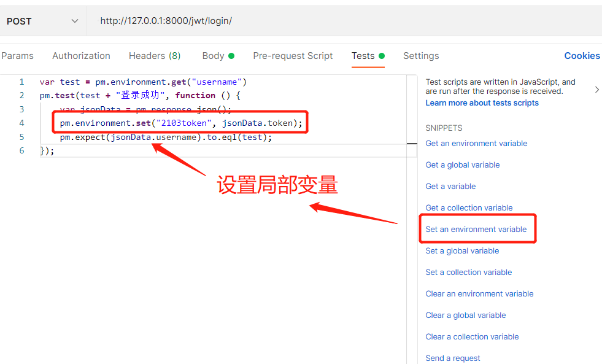Click the request URL input field
Image resolution: width=602 pixels, height=364 pixels.
click(x=344, y=21)
